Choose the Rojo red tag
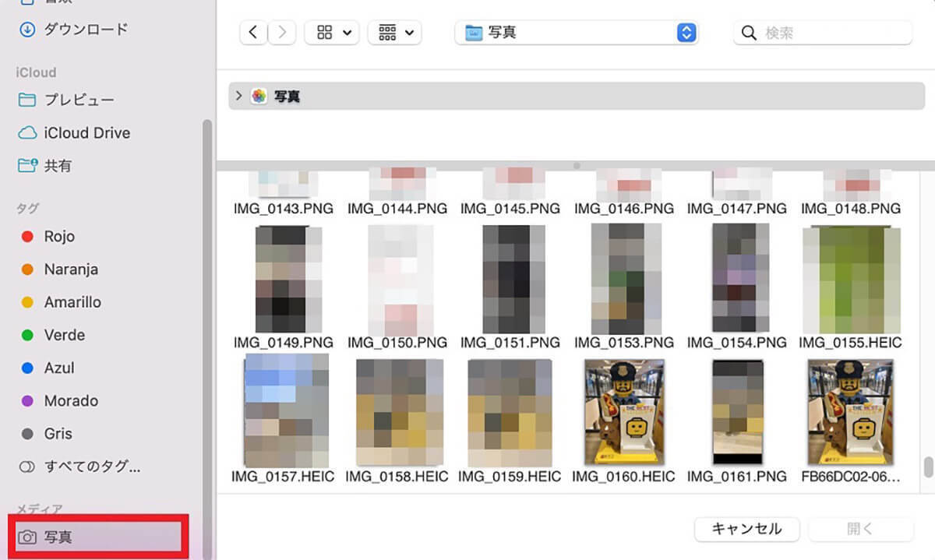This screenshot has width=935, height=560. [x=59, y=237]
